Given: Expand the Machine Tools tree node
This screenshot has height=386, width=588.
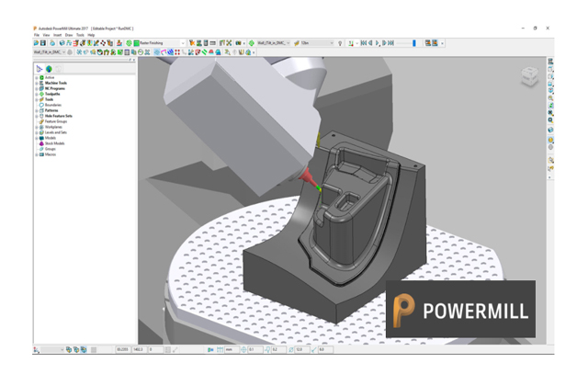Looking at the screenshot, I should click(x=37, y=83).
